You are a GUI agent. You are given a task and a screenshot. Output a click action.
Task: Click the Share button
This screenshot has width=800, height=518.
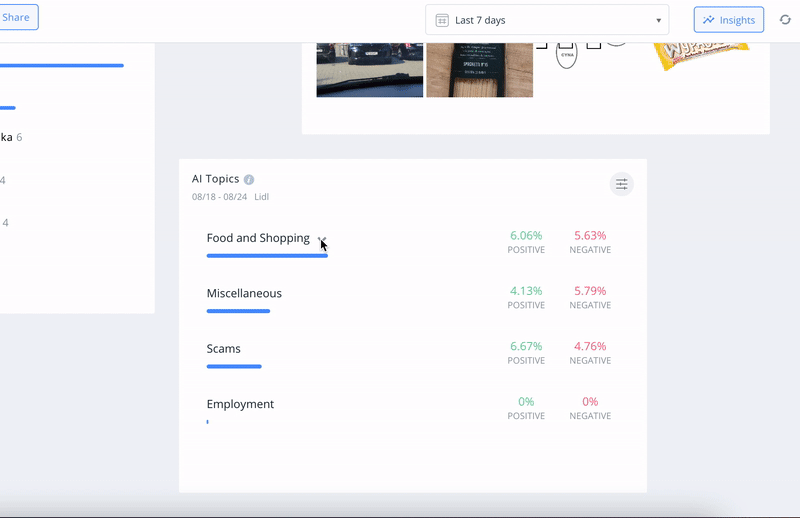(17, 17)
